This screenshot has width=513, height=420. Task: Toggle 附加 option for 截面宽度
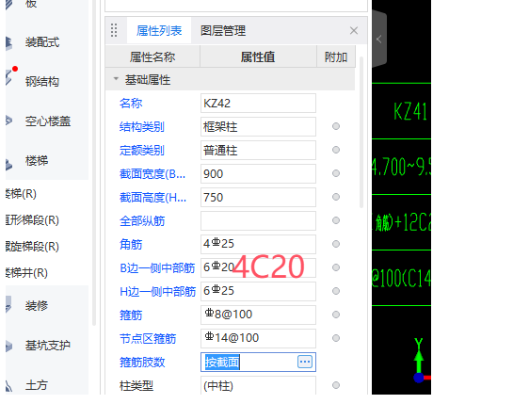click(x=336, y=173)
